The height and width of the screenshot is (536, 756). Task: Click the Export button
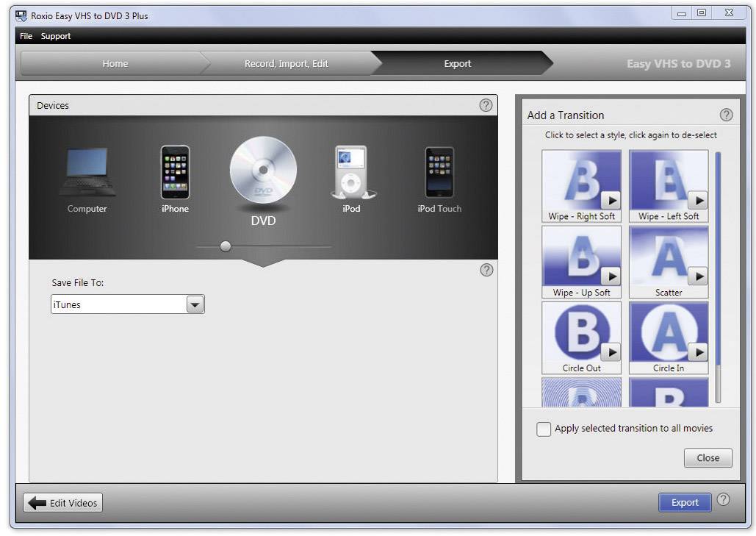pos(684,502)
